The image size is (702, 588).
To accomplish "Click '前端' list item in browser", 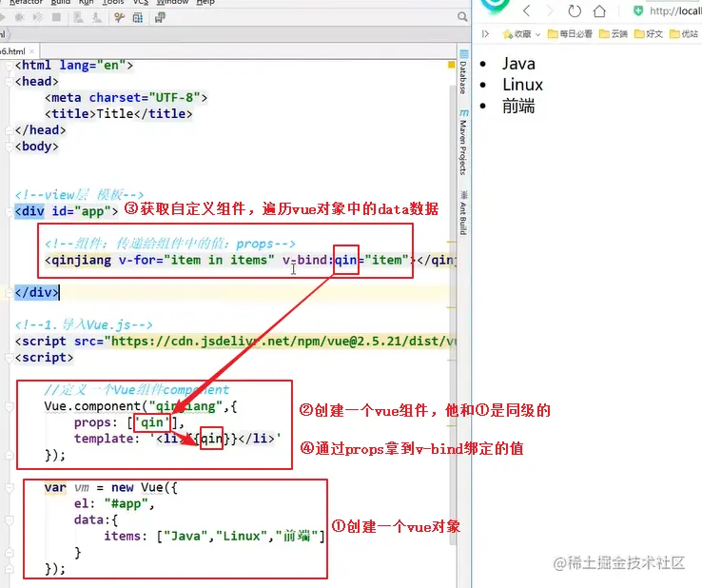I will click(518, 107).
